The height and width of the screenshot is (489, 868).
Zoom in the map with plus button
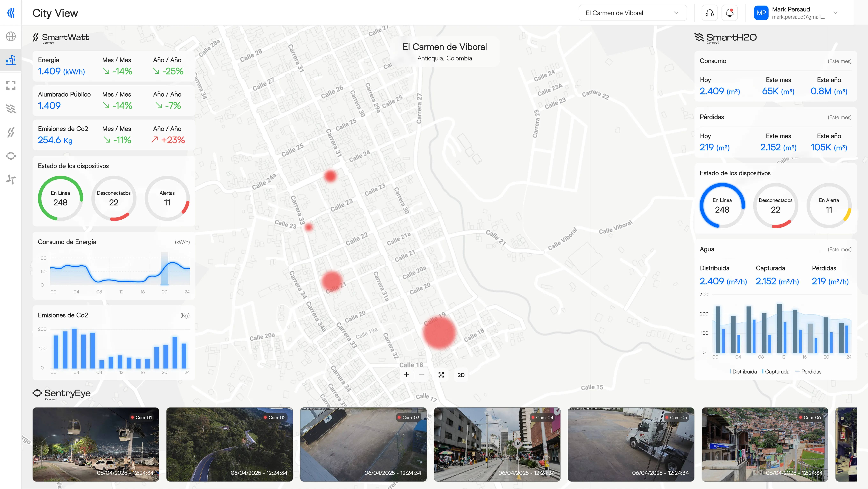point(406,375)
